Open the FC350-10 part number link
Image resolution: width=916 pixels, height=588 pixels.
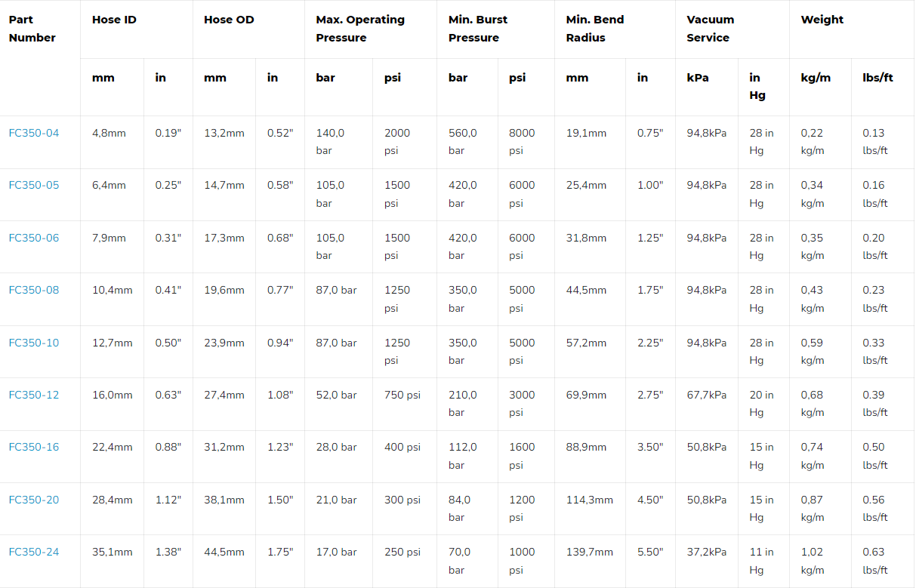tap(34, 343)
